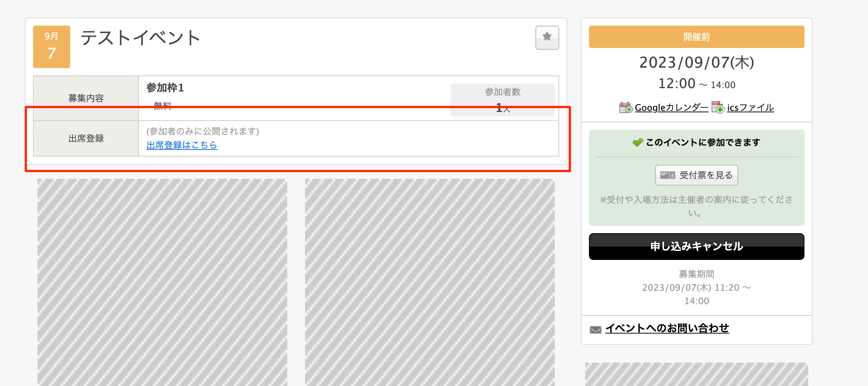This screenshot has width=868, height=386.
Task: Open イベントへのお問い合わせ
Action: (x=667, y=329)
